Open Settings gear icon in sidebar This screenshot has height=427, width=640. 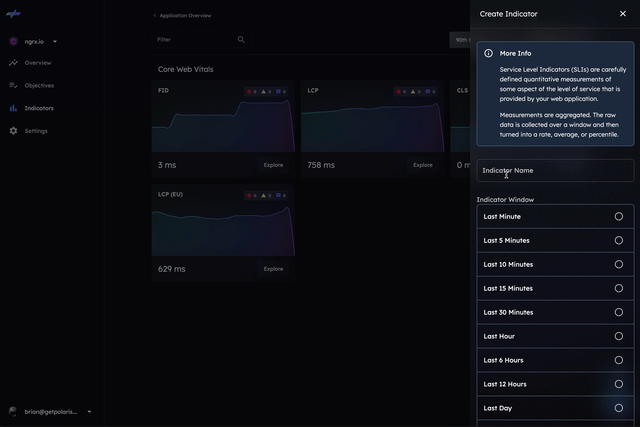(14, 131)
